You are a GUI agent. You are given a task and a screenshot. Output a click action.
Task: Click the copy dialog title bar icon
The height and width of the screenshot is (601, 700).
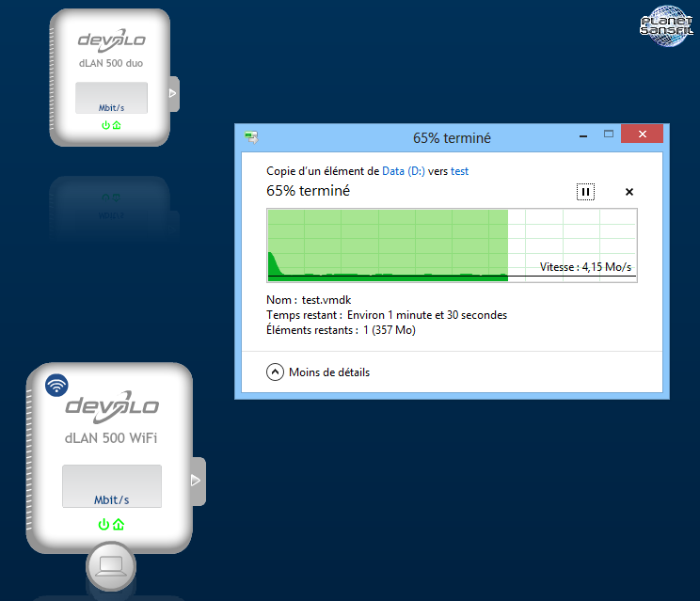[x=251, y=137]
